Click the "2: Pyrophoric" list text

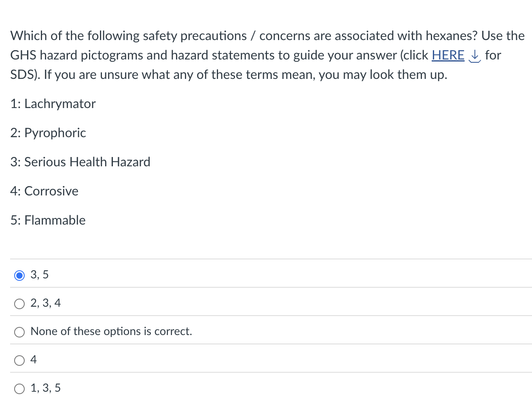48,133
